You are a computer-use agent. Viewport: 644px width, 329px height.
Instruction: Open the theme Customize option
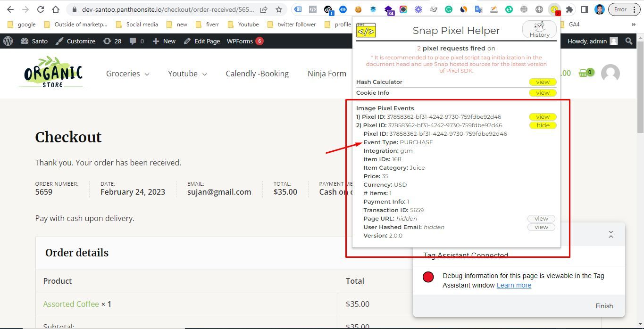click(75, 41)
